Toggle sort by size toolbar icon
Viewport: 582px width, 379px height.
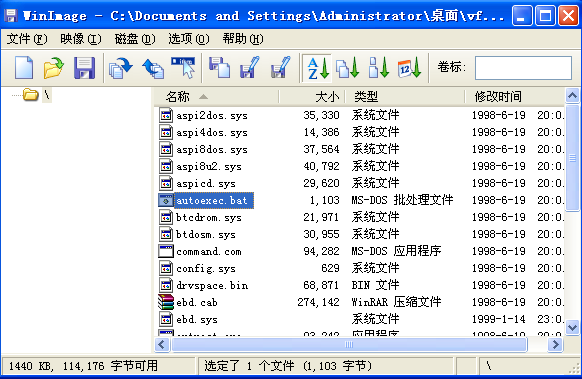click(x=379, y=68)
